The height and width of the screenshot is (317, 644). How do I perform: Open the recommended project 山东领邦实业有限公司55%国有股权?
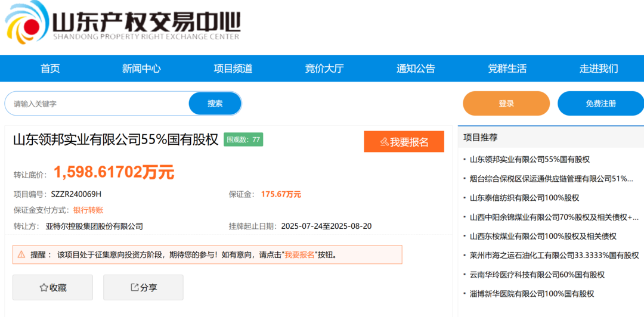point(530,159)
